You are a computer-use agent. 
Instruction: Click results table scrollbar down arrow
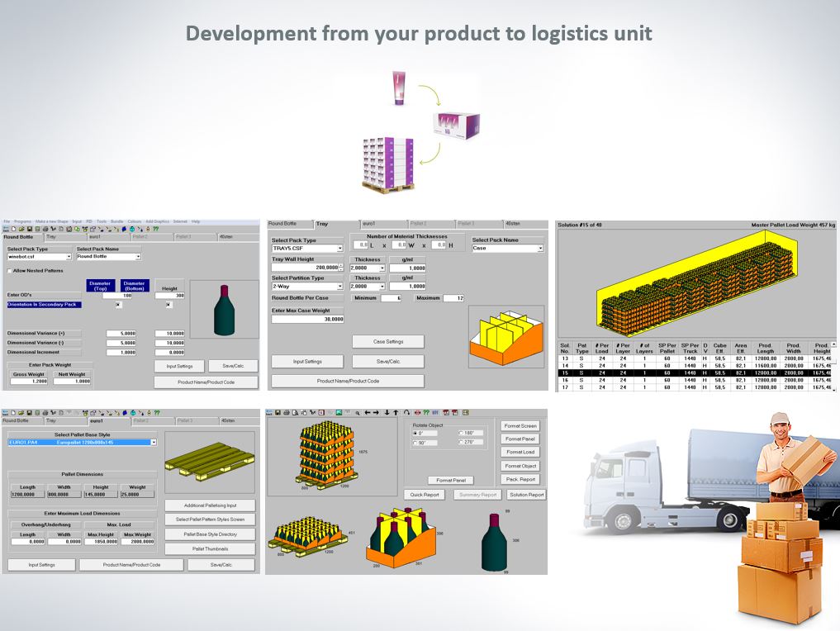[833, 390]
